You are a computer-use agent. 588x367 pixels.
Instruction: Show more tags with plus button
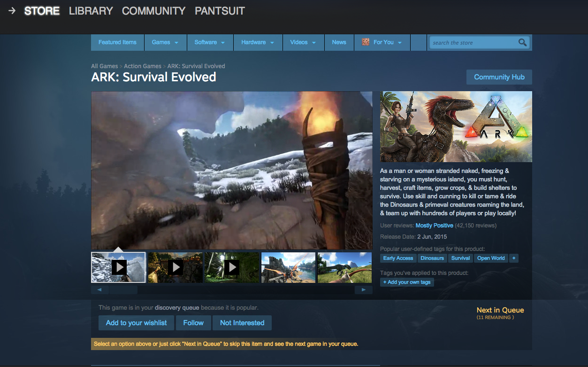[x=514, y=258]
